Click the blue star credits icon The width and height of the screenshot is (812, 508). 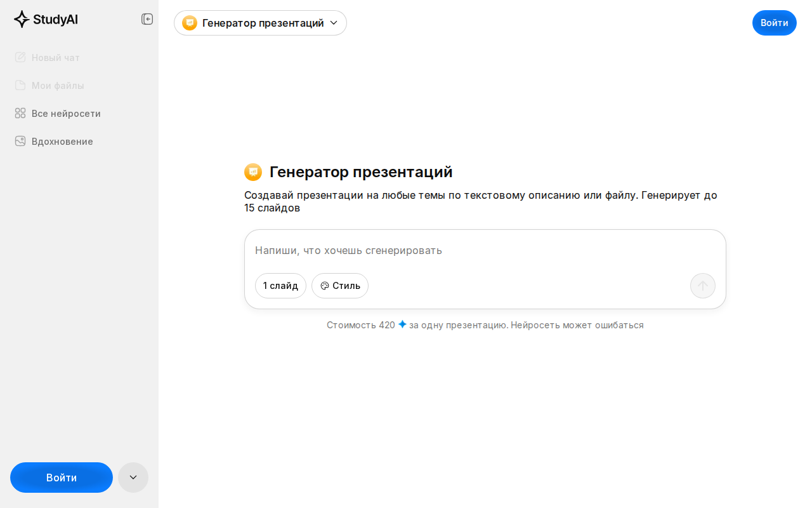[402, 324]
